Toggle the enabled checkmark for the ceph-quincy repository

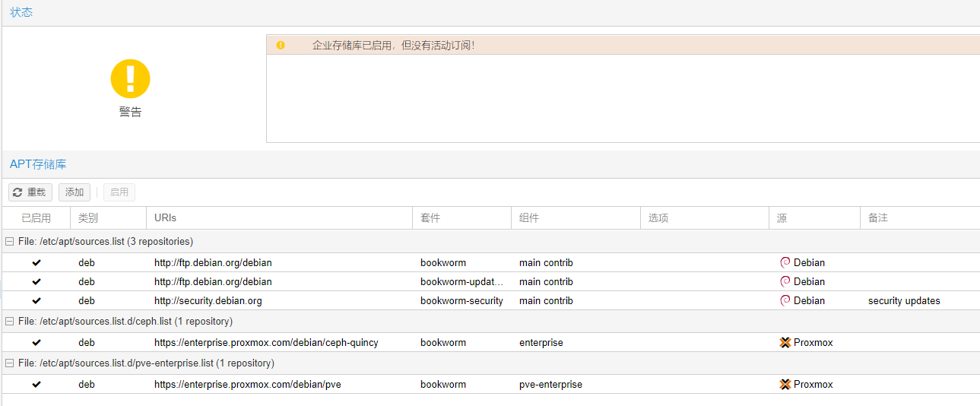(x=36, y=342)
